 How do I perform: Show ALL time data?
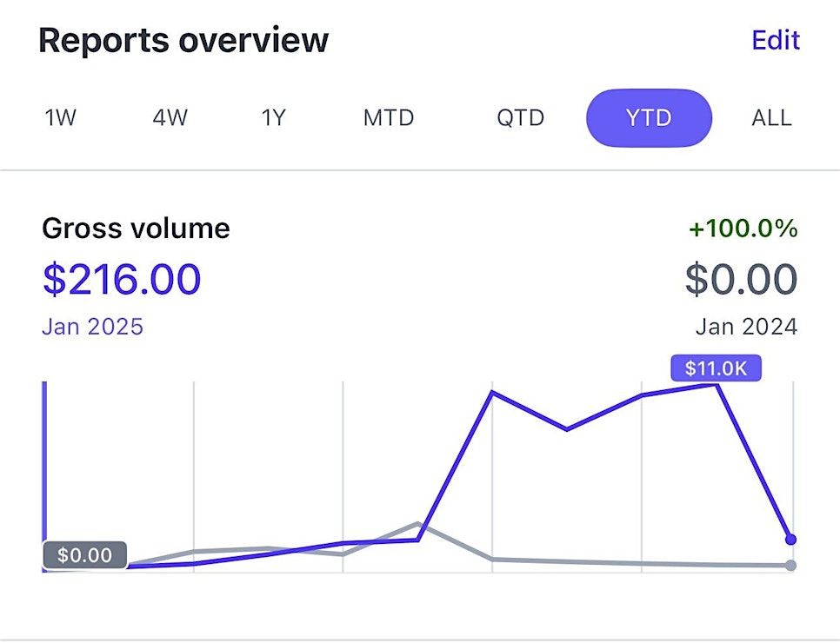tap(771, 117)
